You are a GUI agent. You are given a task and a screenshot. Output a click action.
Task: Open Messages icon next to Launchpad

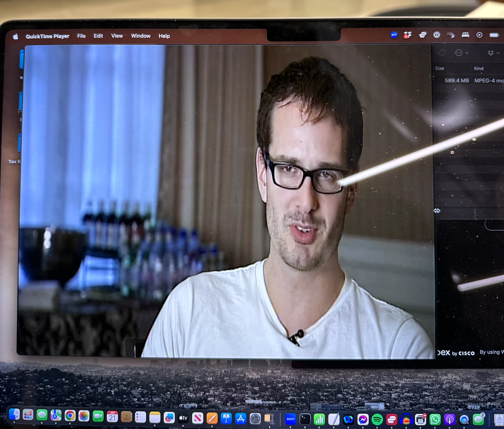point(42,415)
